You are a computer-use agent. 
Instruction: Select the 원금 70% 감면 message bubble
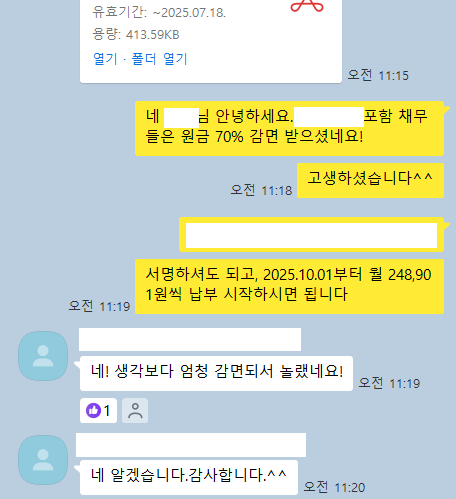tap(289, 128)
